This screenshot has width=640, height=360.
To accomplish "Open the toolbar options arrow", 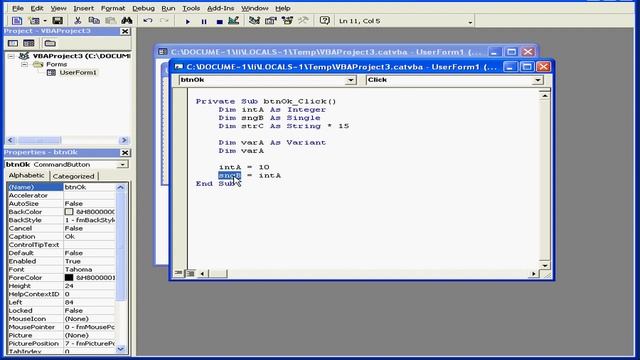I will coord(470,22).
